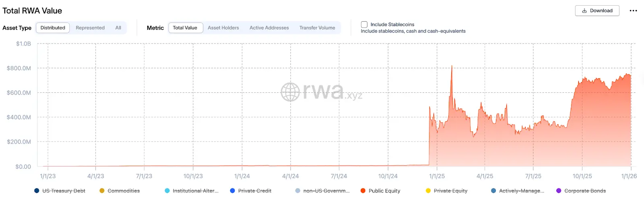Image resolution: width=644 pixels, height=206 pixels.
Task: Switch to Represented asset type
Action: click(x=90, y=28)
